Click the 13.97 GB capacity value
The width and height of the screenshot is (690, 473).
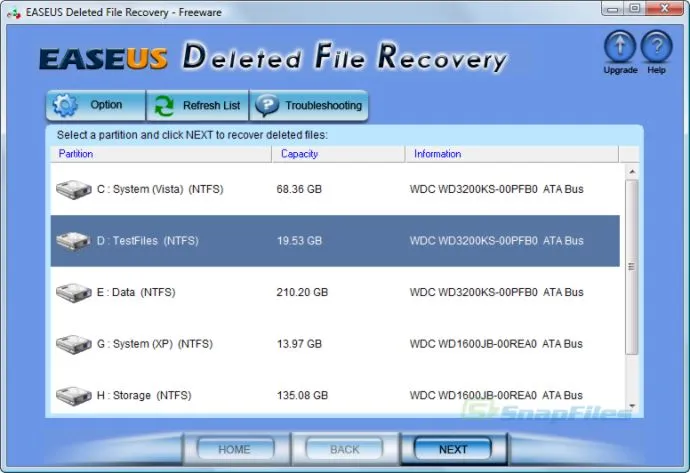pos(299,344)
